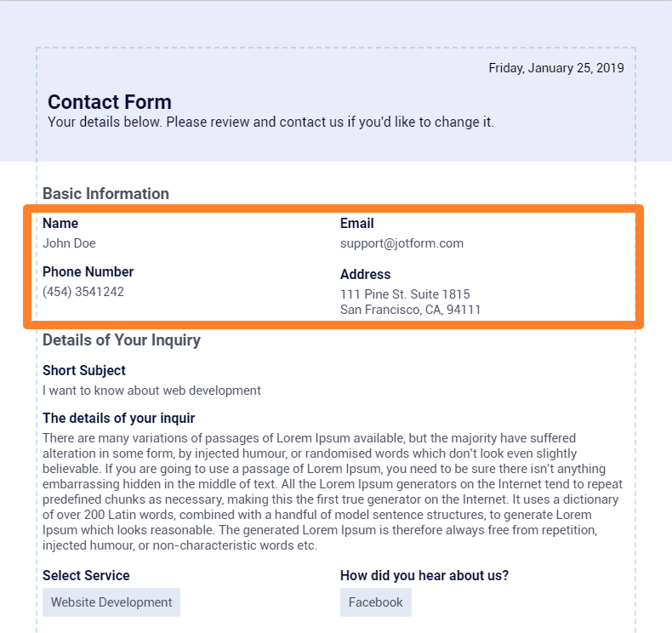
Task: Click the 'Your details below' subtitle text
Action: click(x=271, y=123)
